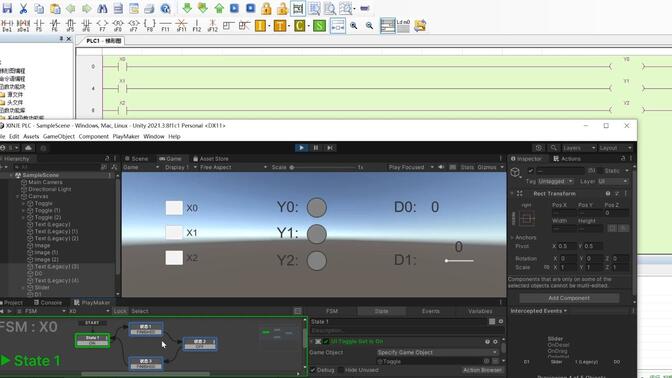
Task: Click the Unity Pause button
Action: click(316, 148)
